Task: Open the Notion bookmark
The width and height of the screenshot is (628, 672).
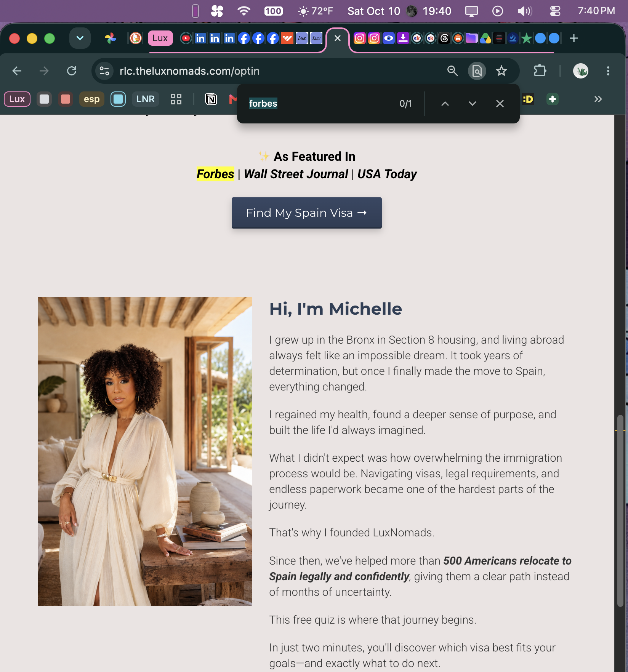Action: [x=211, y=99]
